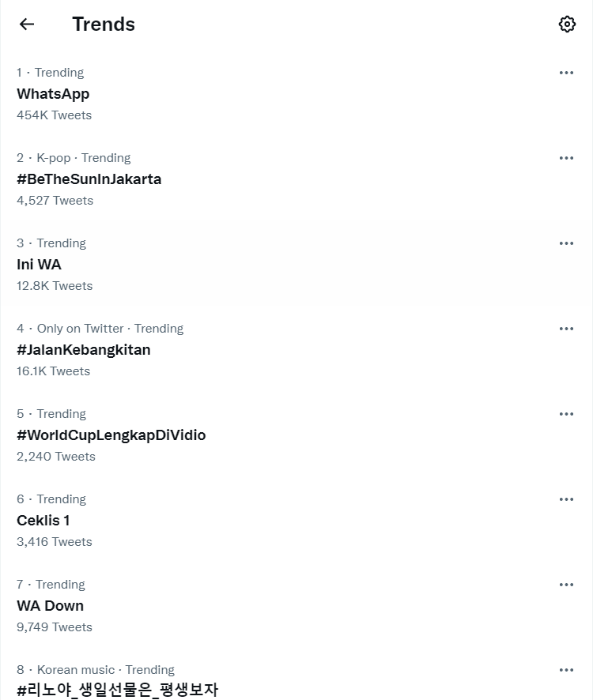Viewport: 593px width, 700px height.
Task: Select the 16.1K Tweets count under #JalanKebangkitan
Action: pyautogui.click(x=53, y=371)
